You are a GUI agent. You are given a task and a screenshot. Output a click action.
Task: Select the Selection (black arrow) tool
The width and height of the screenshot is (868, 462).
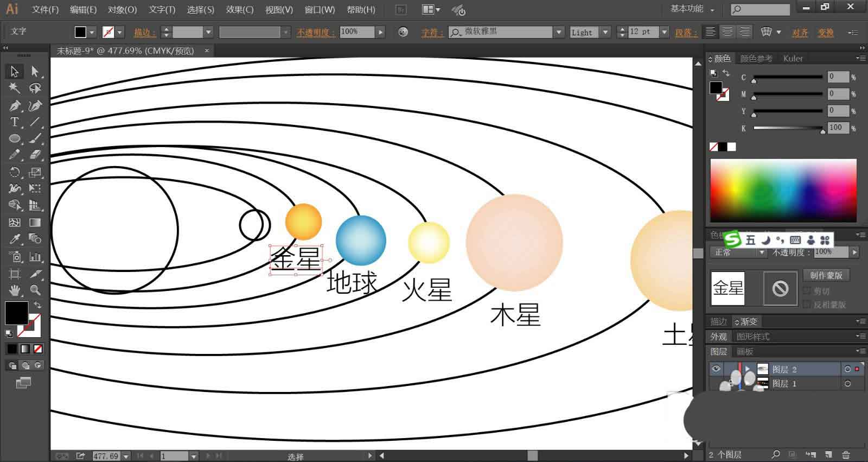click(15, 71)
